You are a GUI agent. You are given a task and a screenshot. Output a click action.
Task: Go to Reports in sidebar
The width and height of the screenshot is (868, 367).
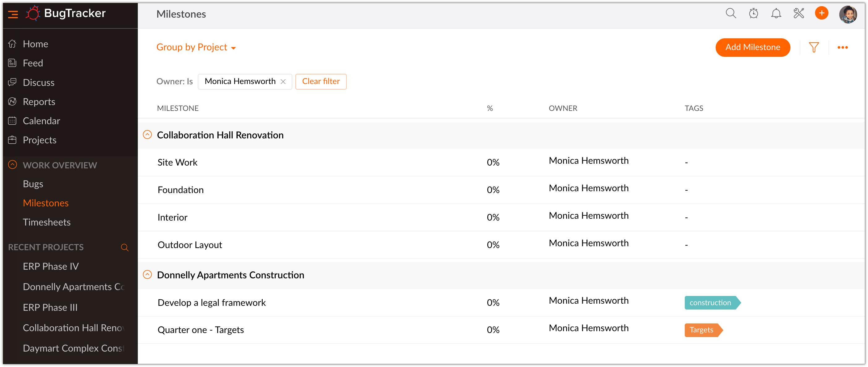click(39, 102)
